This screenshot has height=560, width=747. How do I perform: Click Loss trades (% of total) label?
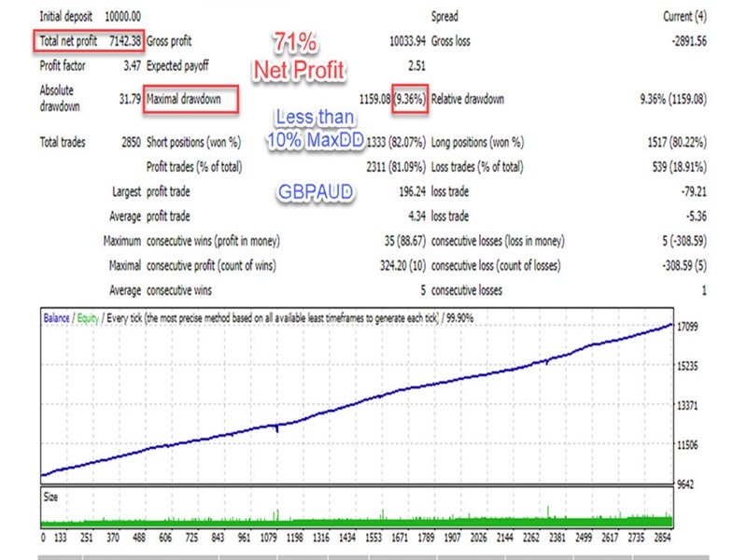click(477, 167)
